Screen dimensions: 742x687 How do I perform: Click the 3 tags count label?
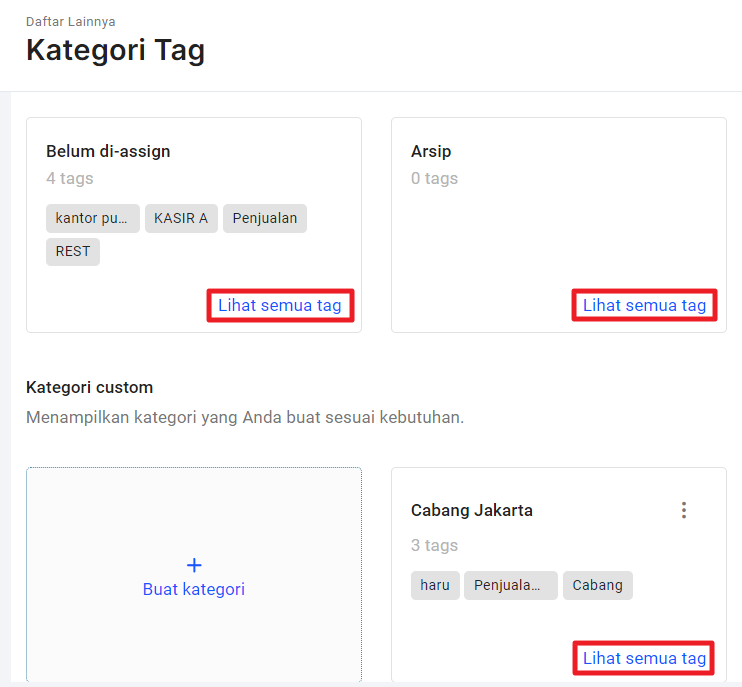point(434,546)
